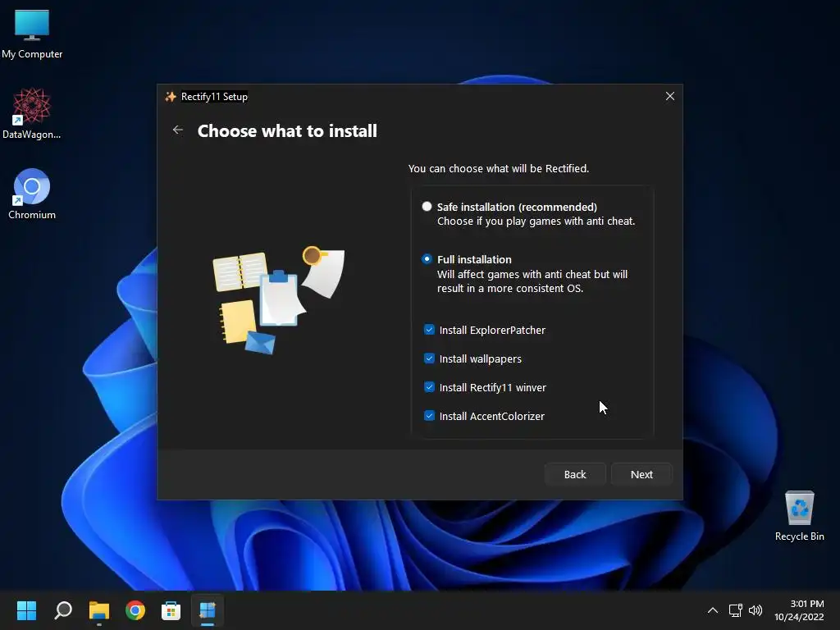Screen dimensions: 840x630
Task: Click the network tray icon
Action: (735, 610)
